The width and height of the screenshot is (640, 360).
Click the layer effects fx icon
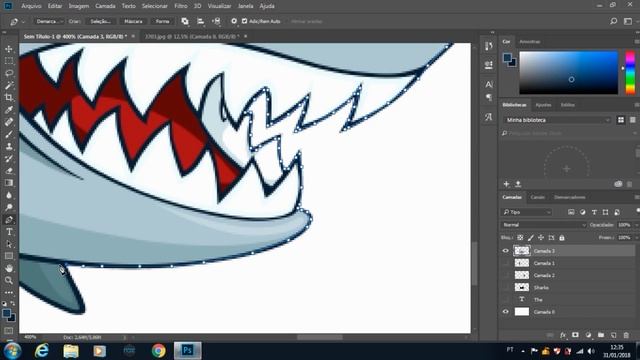(563, 335)
